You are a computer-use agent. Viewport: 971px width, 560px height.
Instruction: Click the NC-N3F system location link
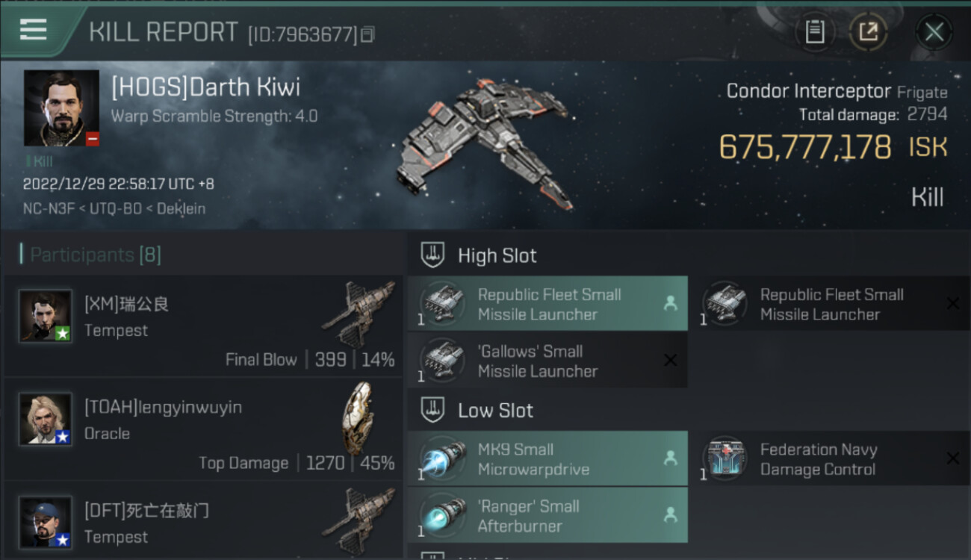[x=48, y=209]
